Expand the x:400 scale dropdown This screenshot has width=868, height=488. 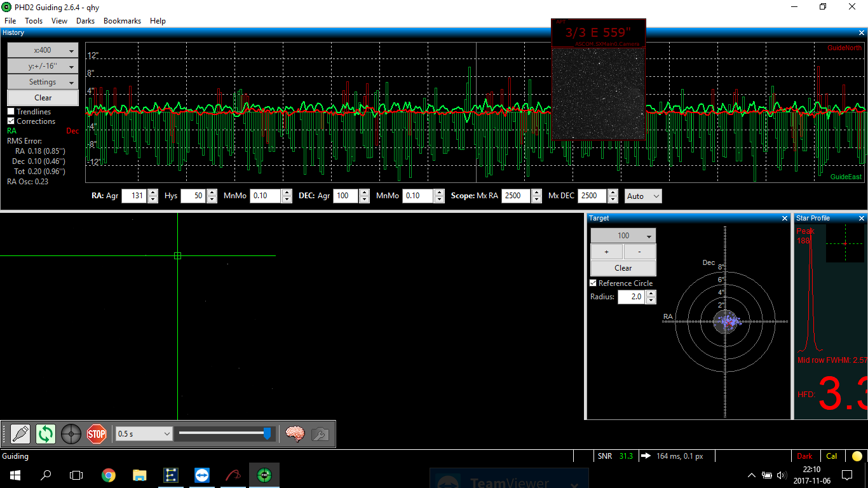[x=43, y=50]
